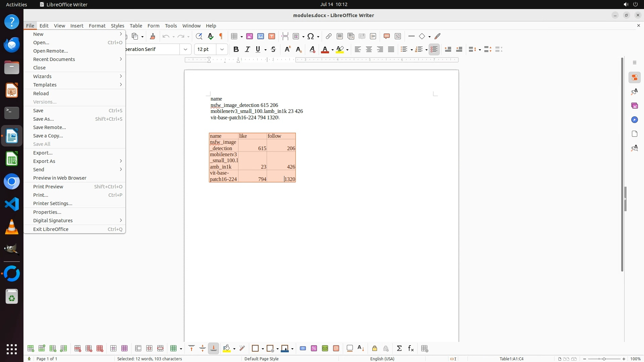The height and width of the screenshot is (362, 644).
Task: Click Center horizontally alignment icon
Action: coord(369,49)
